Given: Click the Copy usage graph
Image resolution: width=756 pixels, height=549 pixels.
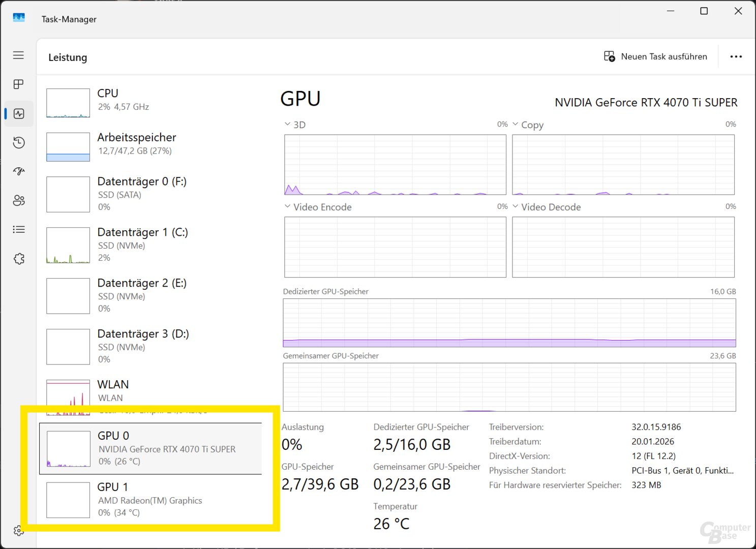Looking at the screenshot, I should coord(623,165).
